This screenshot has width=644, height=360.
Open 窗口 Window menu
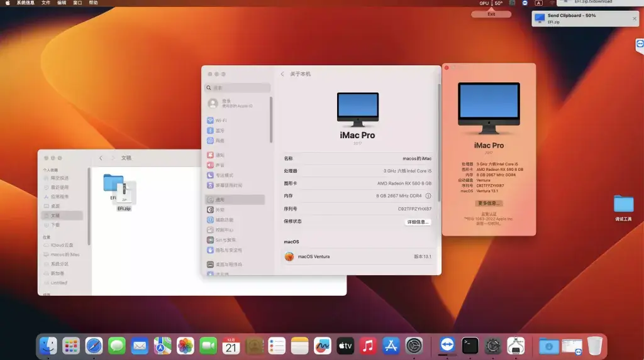pos(77,3)
